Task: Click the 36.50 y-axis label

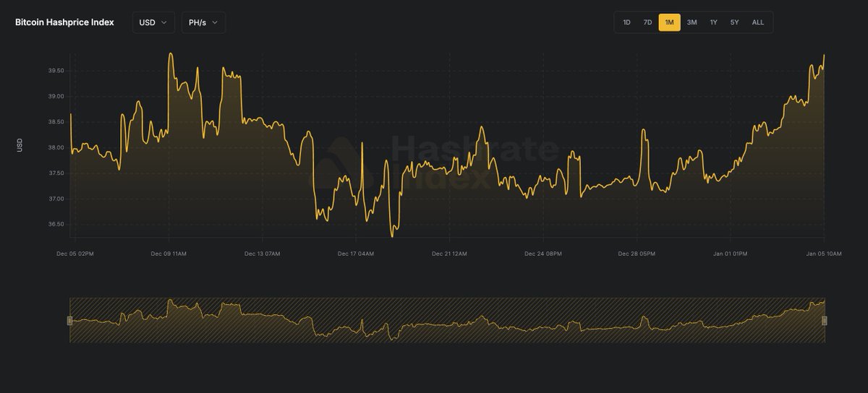Action: click(x=56, y=224)
